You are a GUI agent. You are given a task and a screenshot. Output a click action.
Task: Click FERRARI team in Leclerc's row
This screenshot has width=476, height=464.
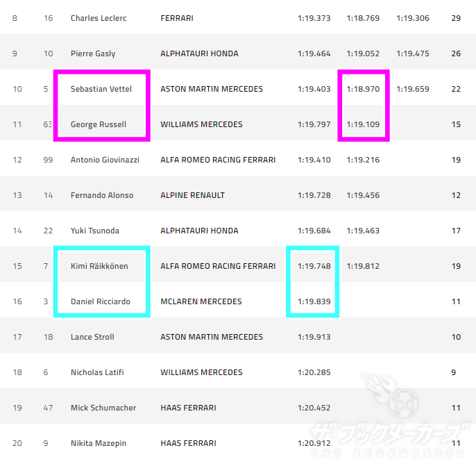(178, 18)
